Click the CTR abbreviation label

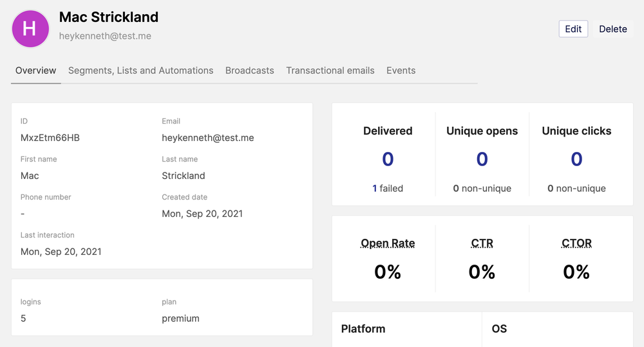click(482, 243)
